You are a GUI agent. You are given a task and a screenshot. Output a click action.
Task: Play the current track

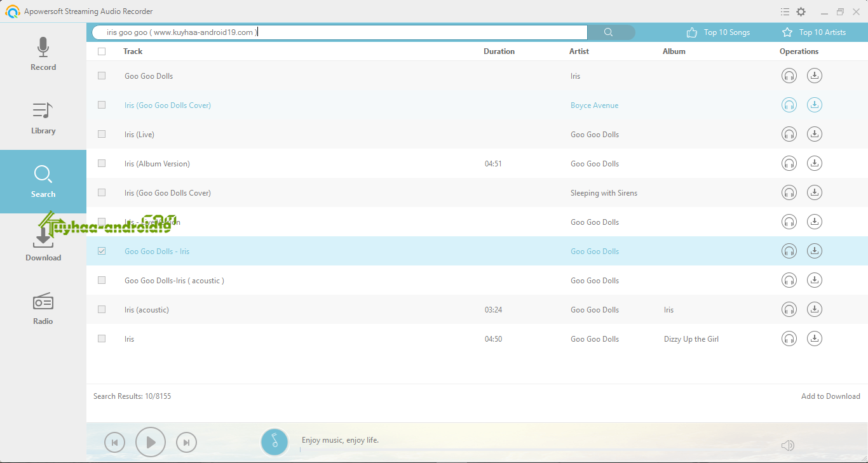point(151,442)
